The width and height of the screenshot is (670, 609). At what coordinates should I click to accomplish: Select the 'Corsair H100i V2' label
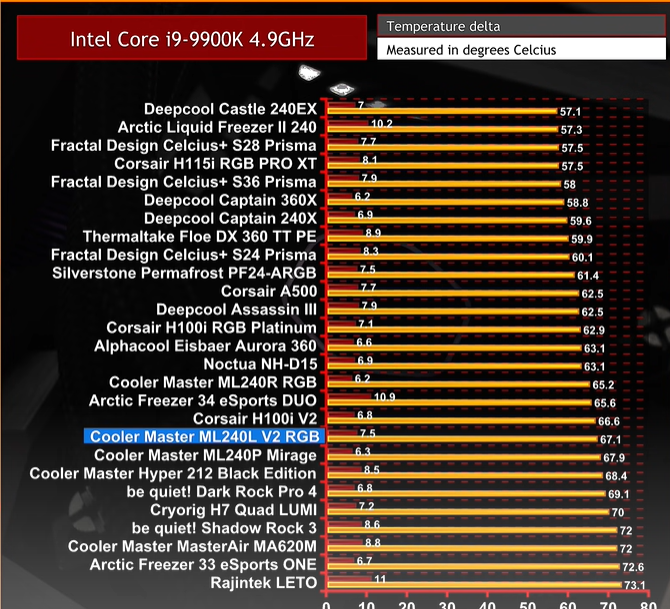point(255,419)
